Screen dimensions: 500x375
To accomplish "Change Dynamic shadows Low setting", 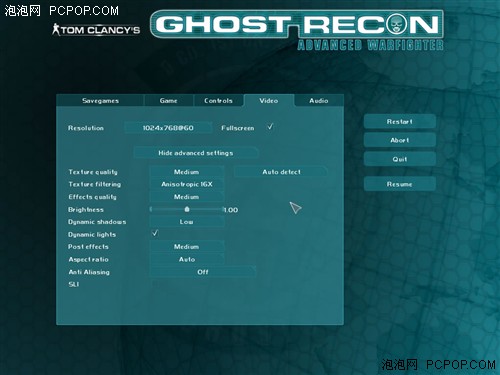I will [x=187, y=222].
